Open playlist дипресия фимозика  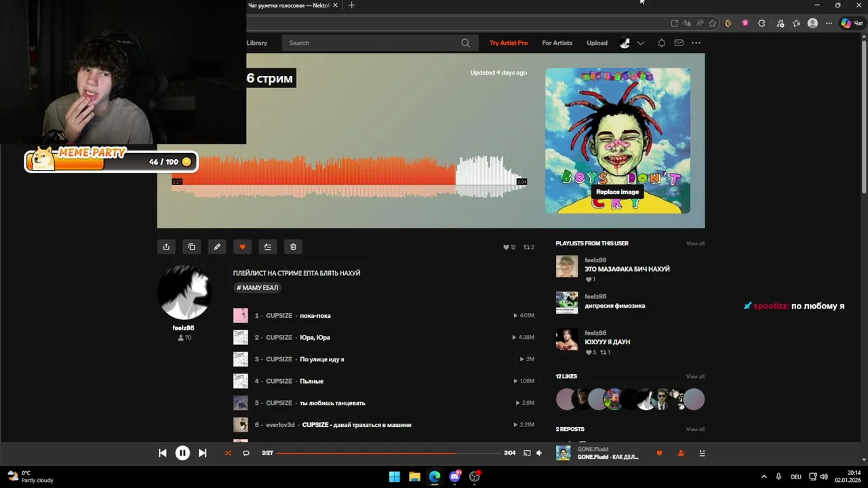pyautogui.click(x=614, y=306)
